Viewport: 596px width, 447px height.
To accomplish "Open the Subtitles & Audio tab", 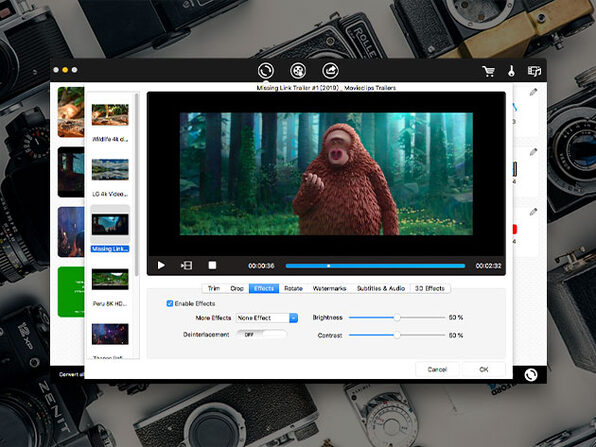I will pos(381,288).
